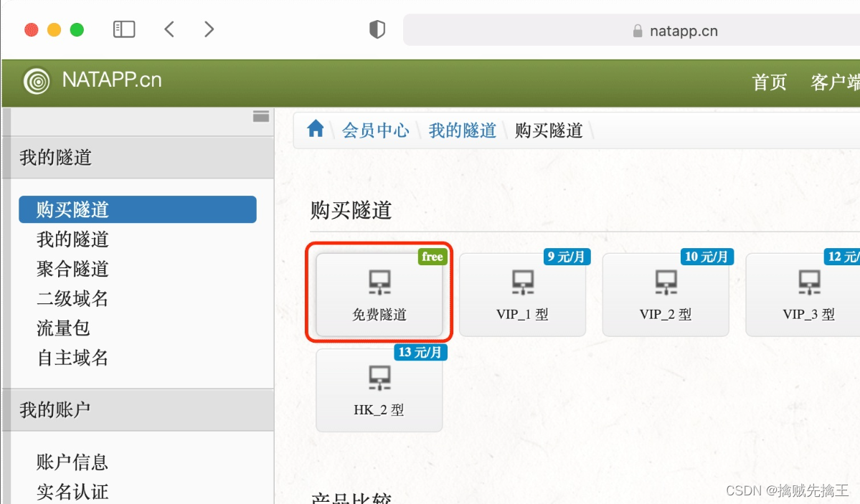Click the lock icon beside natapp.cn

pyautogui.click(x=638, y=31)
